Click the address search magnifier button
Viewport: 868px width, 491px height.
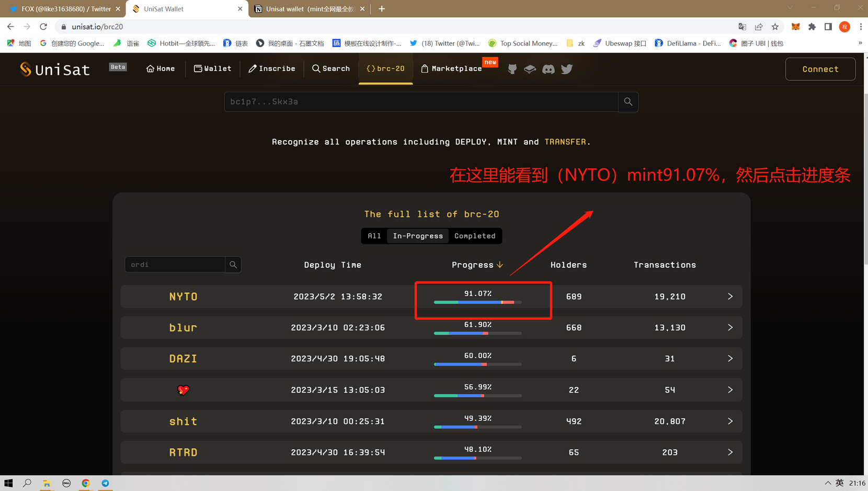pyautogui.click(x=628, y=102)
